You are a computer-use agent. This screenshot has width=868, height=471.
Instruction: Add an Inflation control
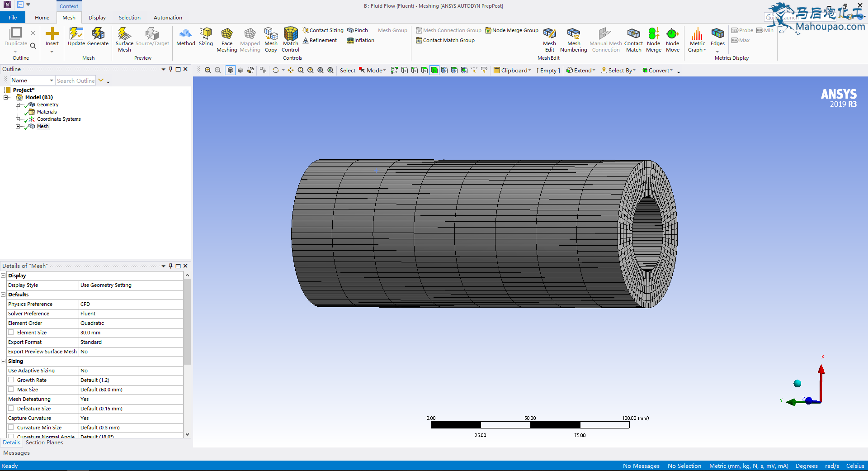coord(360,40)
